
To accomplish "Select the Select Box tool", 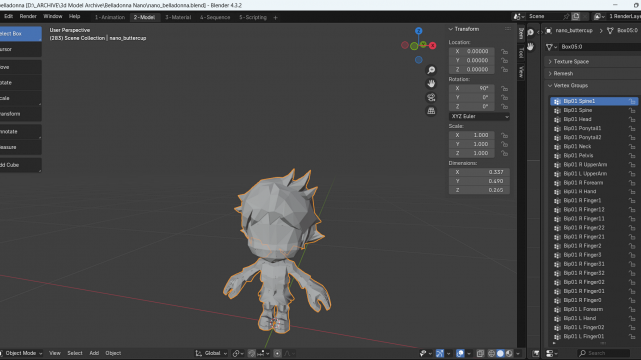I will pyautogui.click(x=20, y=34).
